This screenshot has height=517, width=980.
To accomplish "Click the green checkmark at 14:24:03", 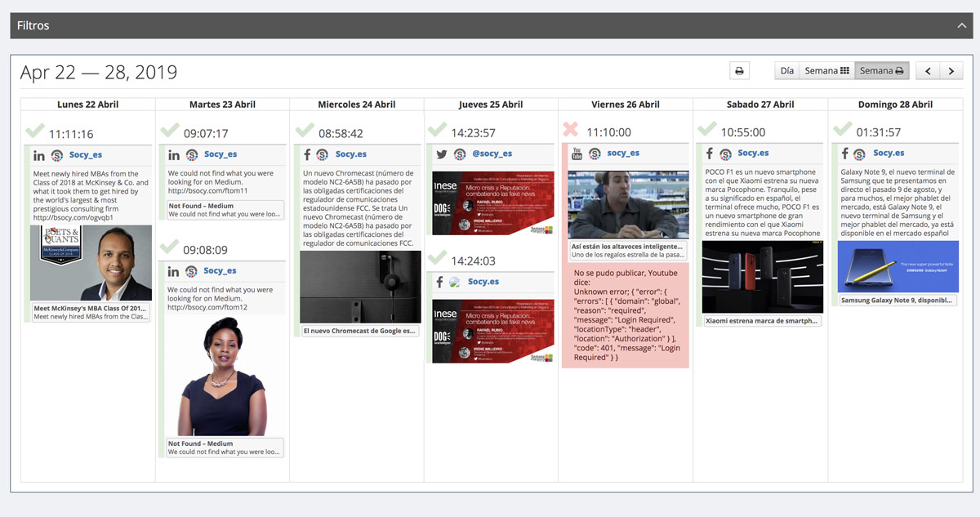I will click(439, 258).
